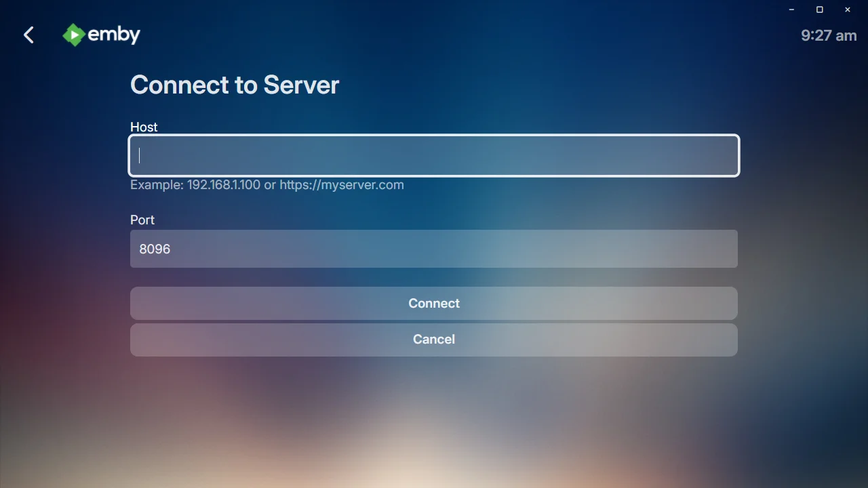Minimize the Emby window
868x488 pixels.
tap(791, 9)
